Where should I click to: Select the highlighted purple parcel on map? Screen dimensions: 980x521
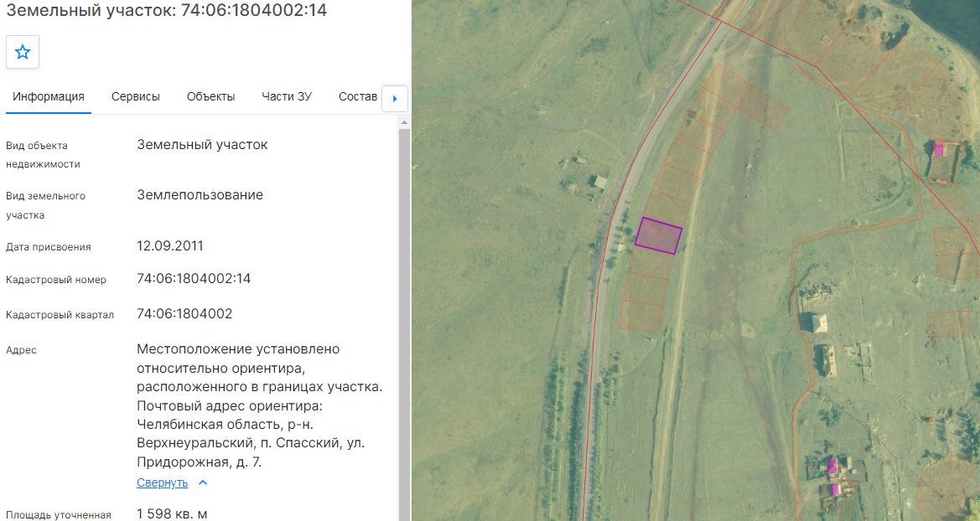[x=658, y=235]
